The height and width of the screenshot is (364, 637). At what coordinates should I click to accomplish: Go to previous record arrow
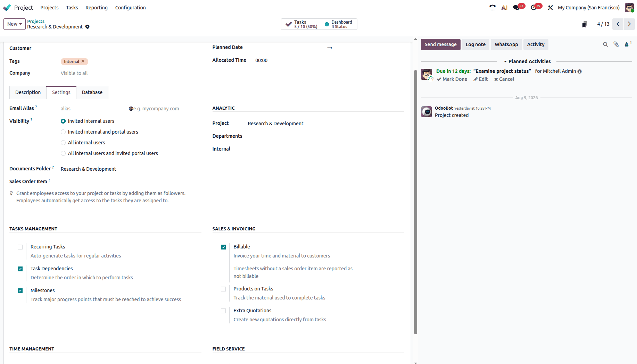pyautogui.click(x=618, y=24)
